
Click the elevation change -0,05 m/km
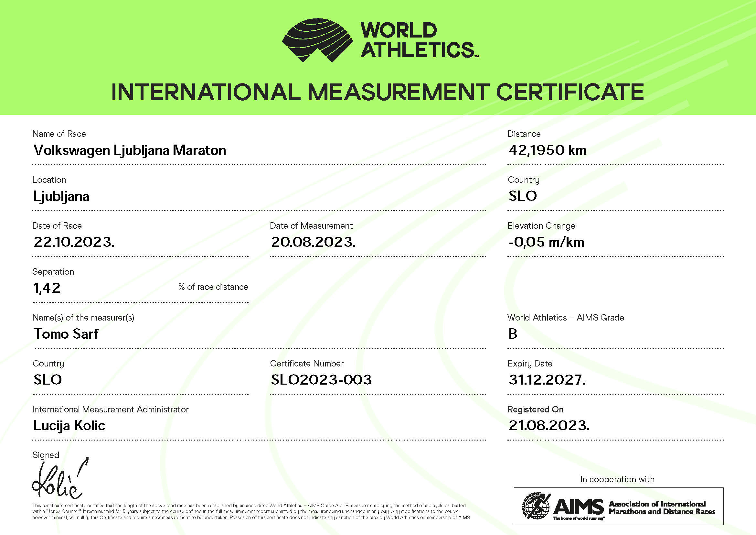[x=546, y=242]
